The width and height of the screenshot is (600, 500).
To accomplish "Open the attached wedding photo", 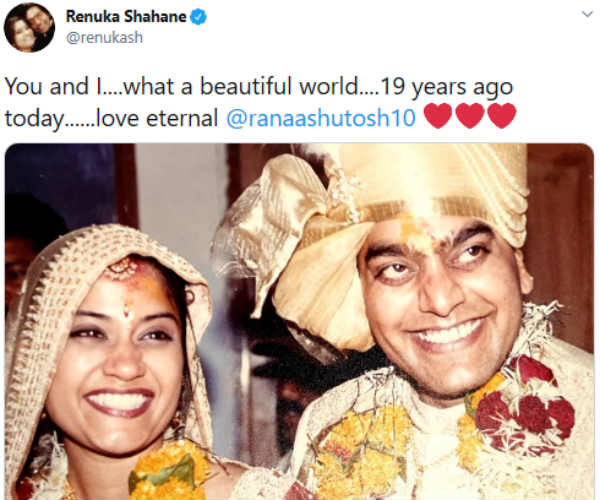I will [300, 321].
